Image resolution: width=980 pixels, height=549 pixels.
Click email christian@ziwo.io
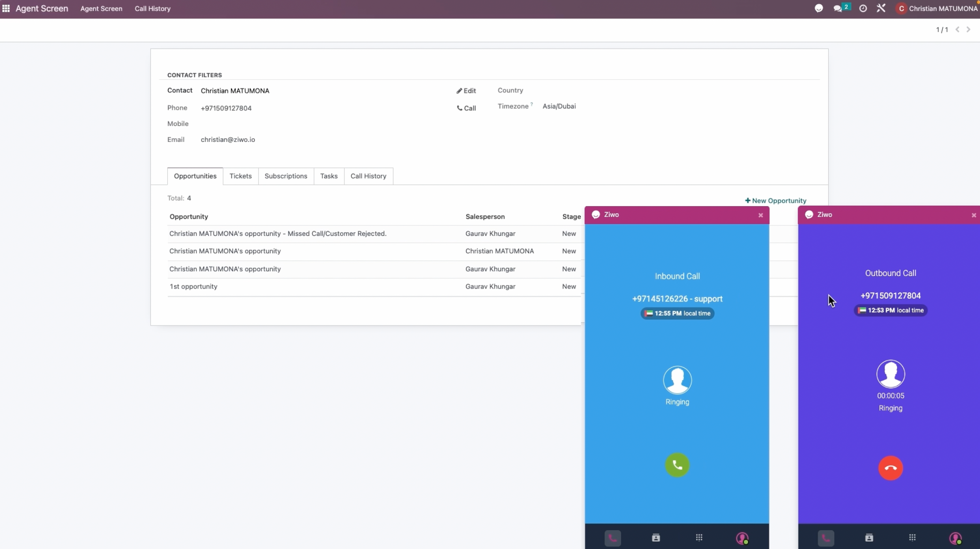(x=228, y=140)
